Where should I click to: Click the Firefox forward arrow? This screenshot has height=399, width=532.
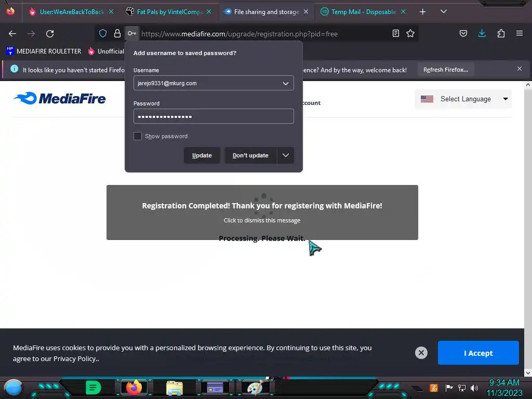31,34
